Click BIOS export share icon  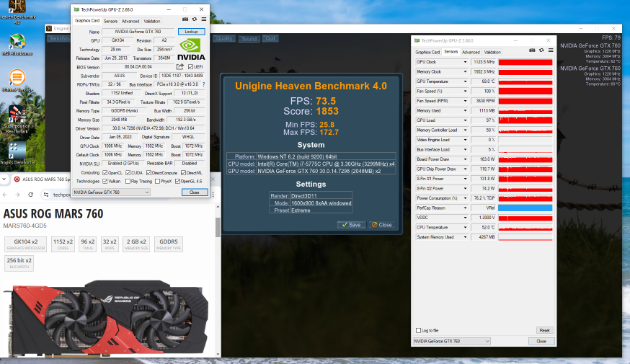coord(180,67)
